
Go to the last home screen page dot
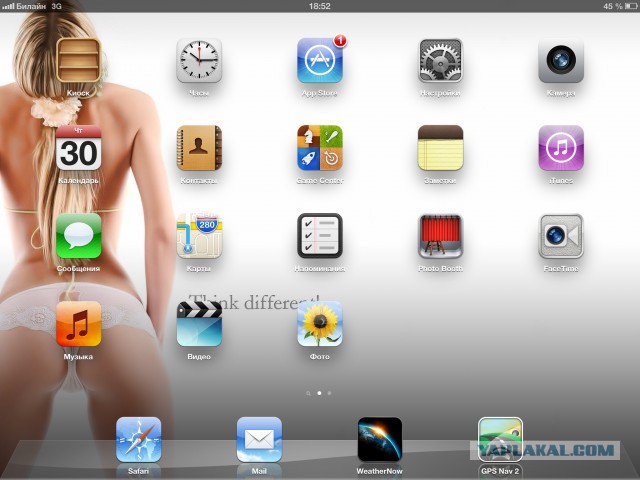click(x=329, y=393)
